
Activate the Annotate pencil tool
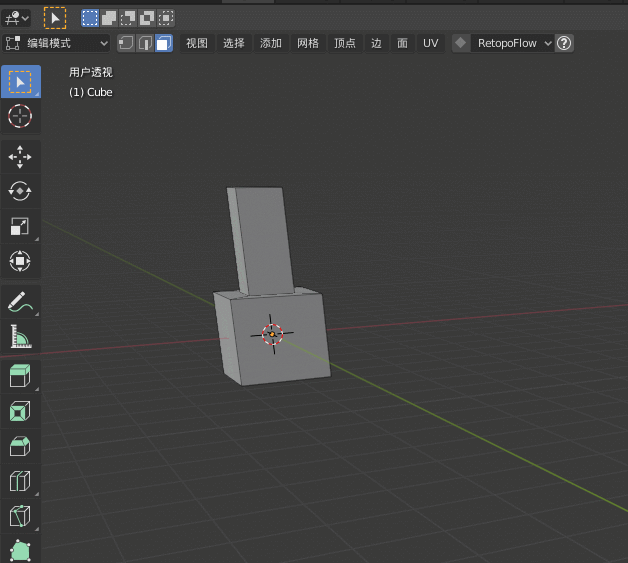20,302
